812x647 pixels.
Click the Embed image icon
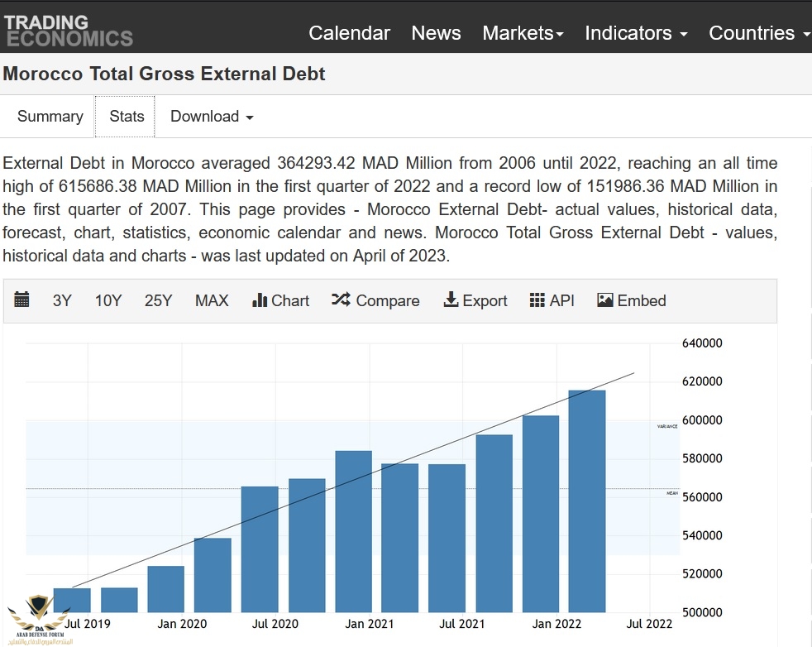(605, 300)
